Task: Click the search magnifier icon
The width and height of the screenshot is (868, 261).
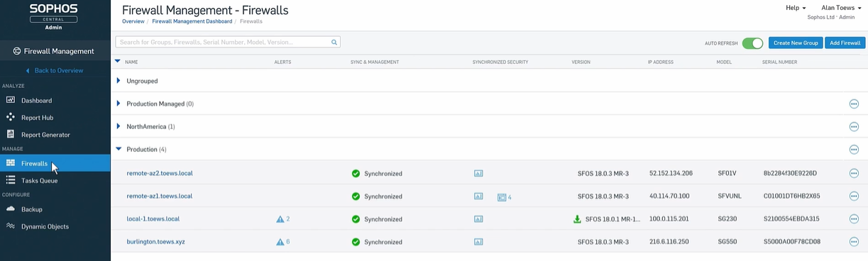Action: coord(334,43)
